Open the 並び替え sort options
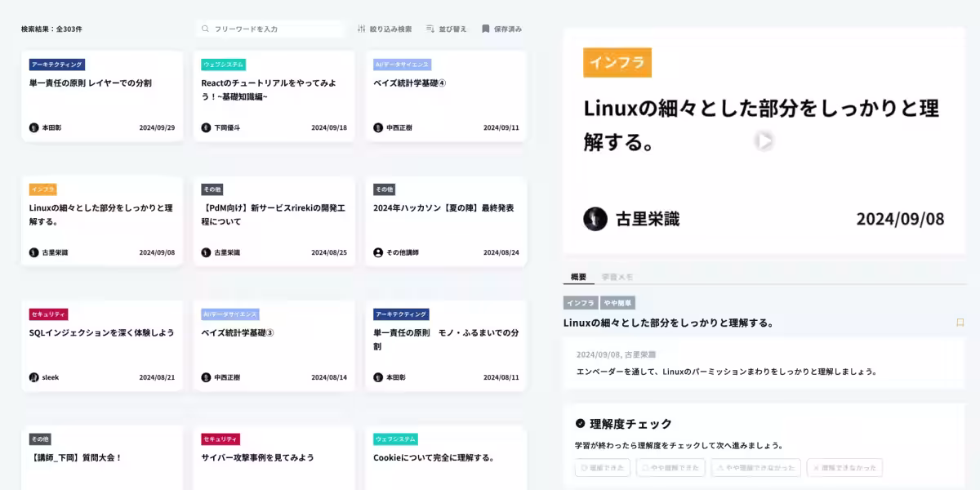This screenshot has height=490, width=980. pyautogui.click(x=429, y=29)
